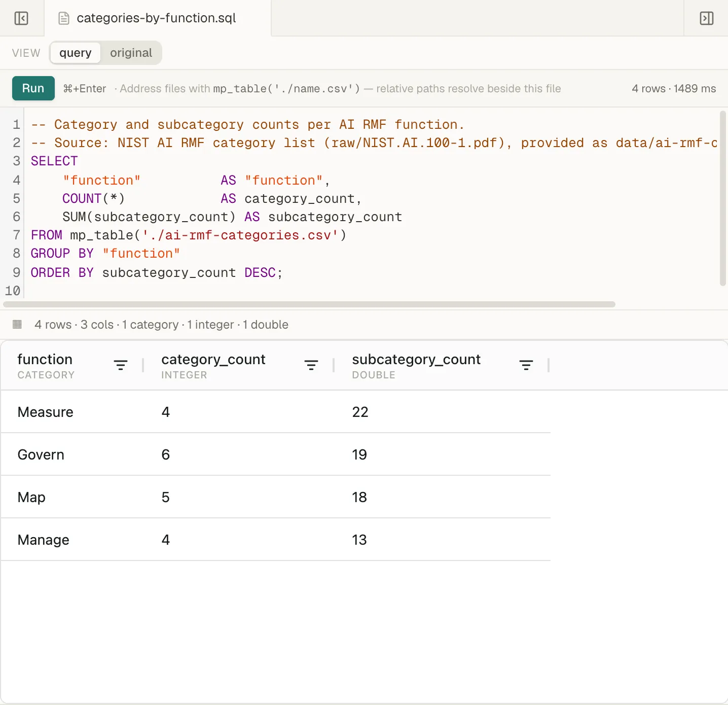Click the SUM(subcategory_count) expression in editor

pyautogui.click(x=149, y=217)
